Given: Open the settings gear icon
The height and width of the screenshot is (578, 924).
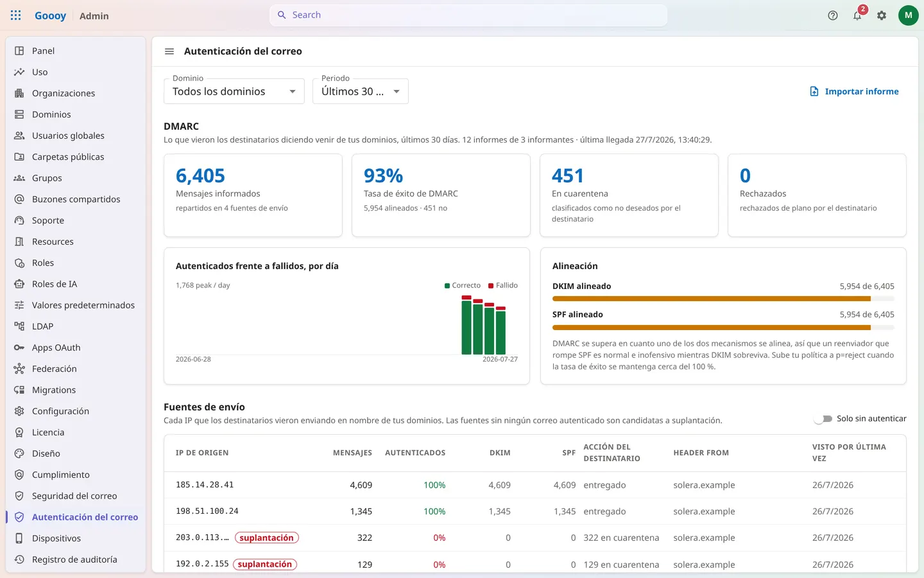Looking at the screenshot, I should [882, 15].
